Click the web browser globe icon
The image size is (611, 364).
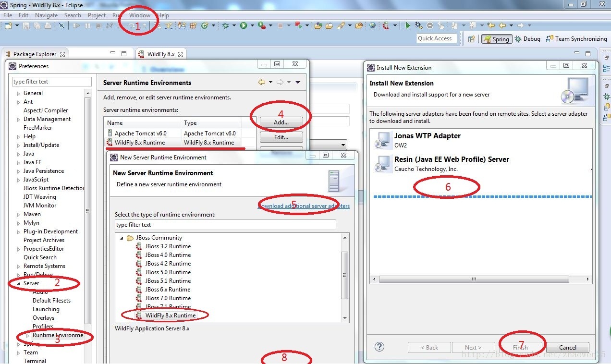click(x=372, y=25)
